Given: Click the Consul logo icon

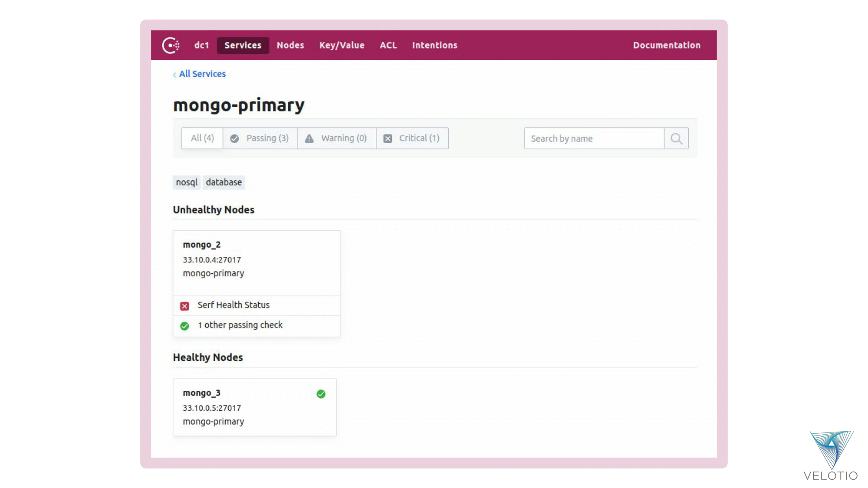Looking at the screenshot, I should (x=171, y=45).
